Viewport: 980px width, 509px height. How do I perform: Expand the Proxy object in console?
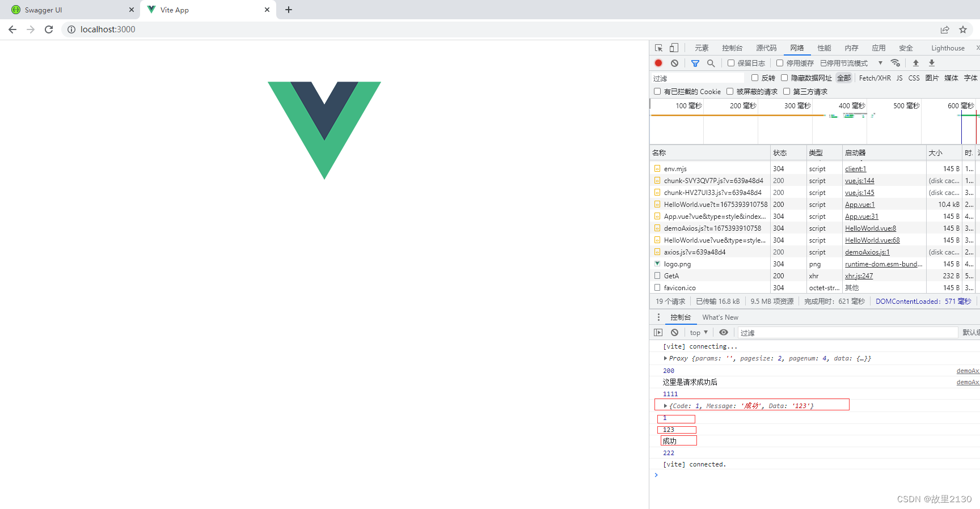[x=665, y=358]
